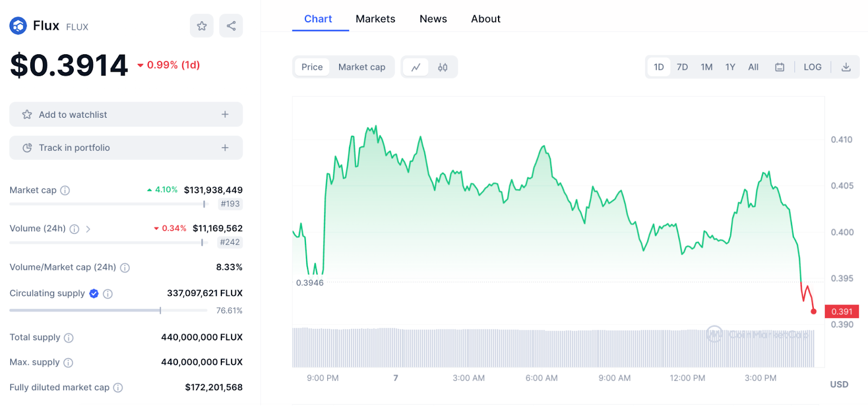Click the circulating supply progress bar
The height and width of the screenshot is (406, 868).
point(108,310)
